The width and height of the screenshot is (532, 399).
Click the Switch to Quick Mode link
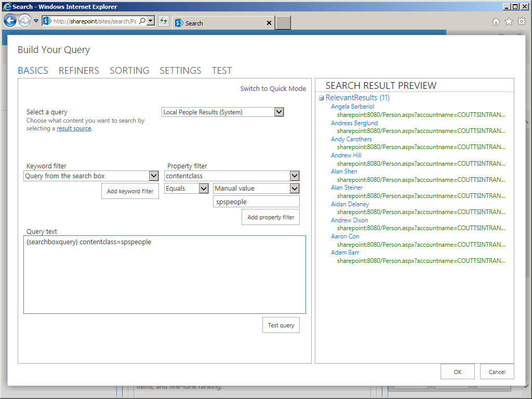click(273, 88)
